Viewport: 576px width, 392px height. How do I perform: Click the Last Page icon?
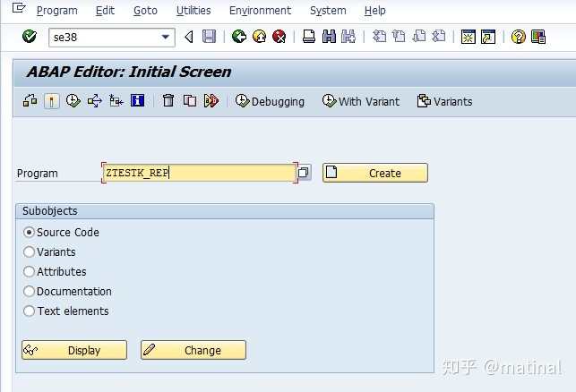439,37
